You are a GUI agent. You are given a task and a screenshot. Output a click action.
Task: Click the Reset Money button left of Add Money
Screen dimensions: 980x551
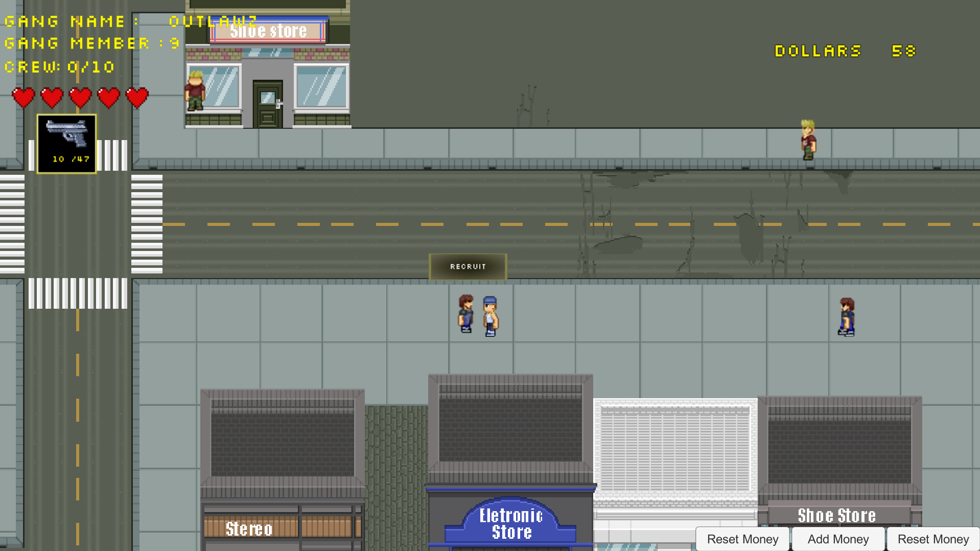tap(742, 539)
